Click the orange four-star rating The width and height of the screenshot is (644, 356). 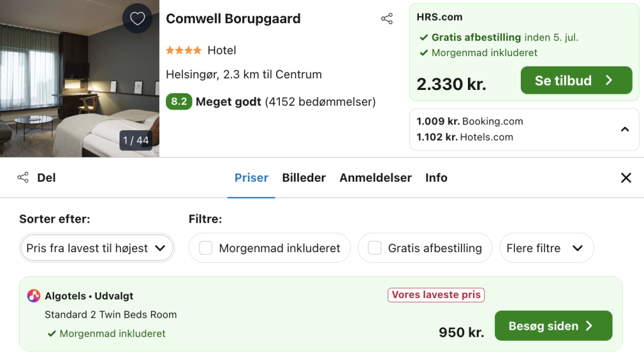[184, 50]
